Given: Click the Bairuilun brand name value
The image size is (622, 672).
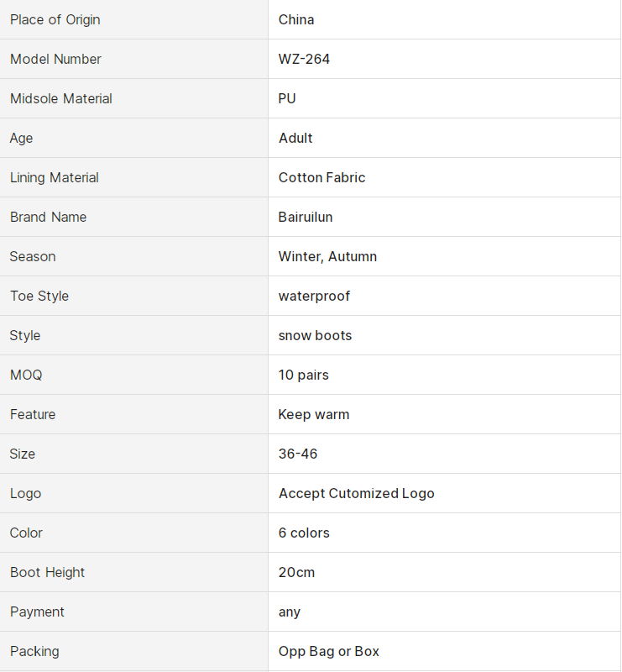Looking at the screenshot, I should tap(306, 217).
